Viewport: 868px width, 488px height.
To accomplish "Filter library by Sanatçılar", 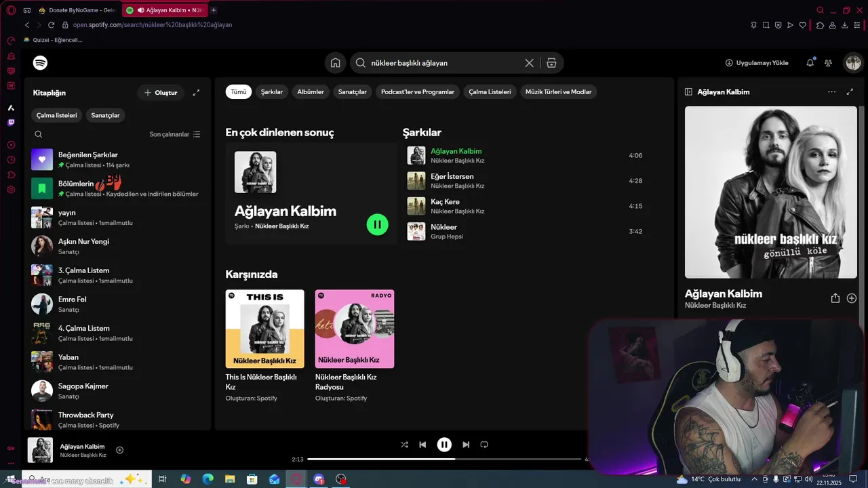I will tap(105, 115).
